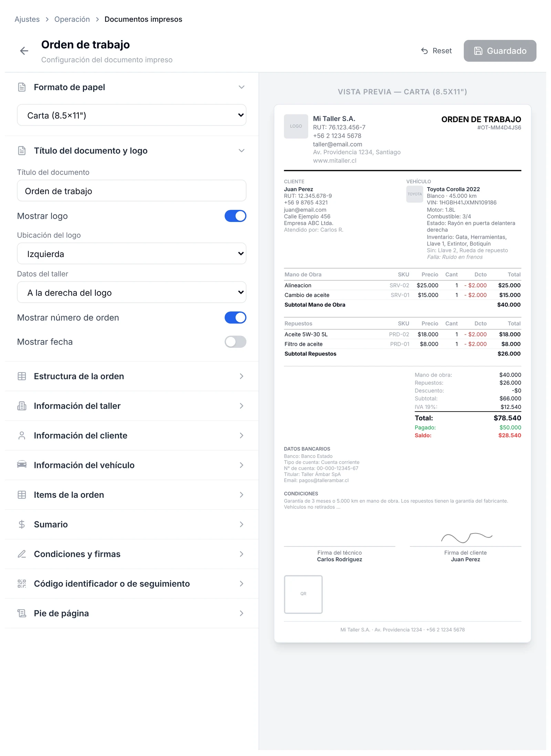Click the Guardado save button

(x=500, y=51)
